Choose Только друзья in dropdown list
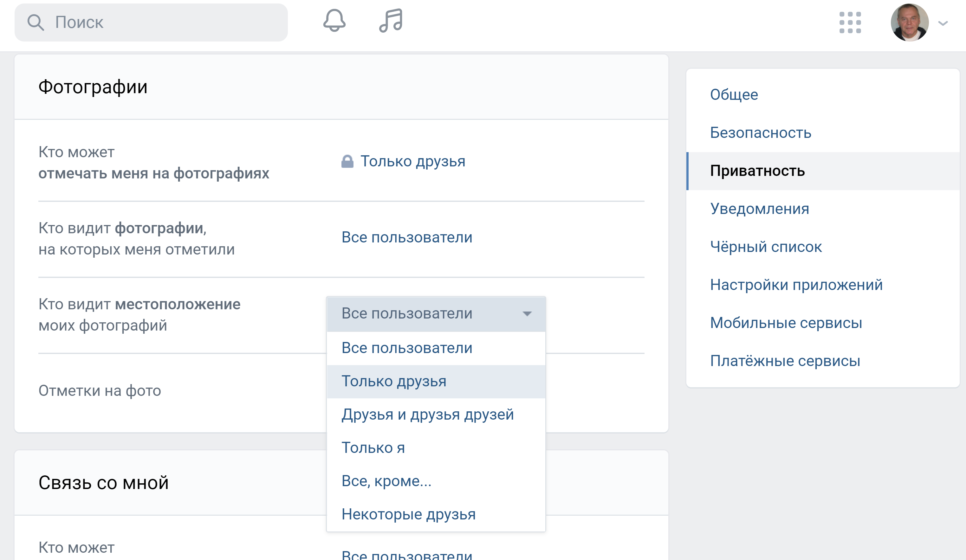Screen dimensions: 966x560 click(436, 381)
